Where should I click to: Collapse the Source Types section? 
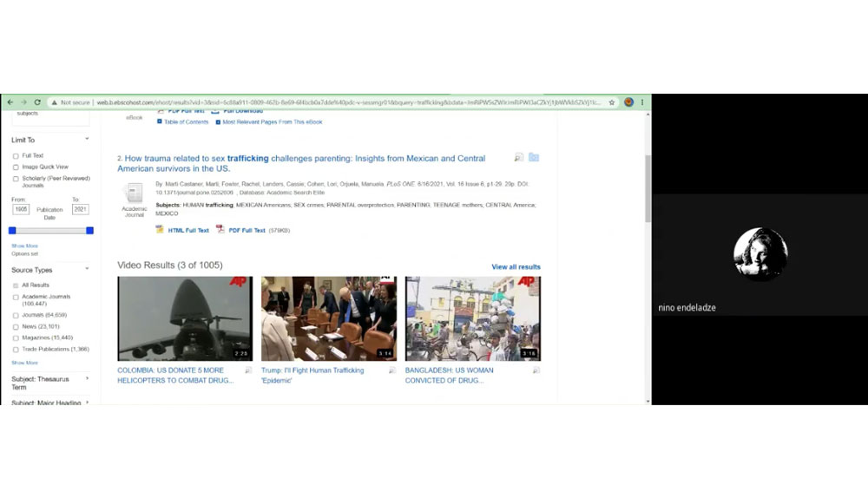87,270
